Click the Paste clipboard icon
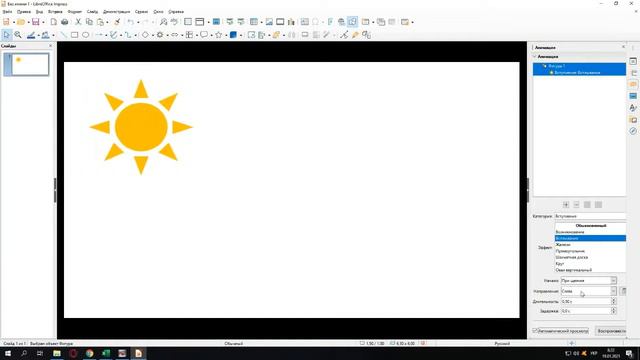 point(100,22)
